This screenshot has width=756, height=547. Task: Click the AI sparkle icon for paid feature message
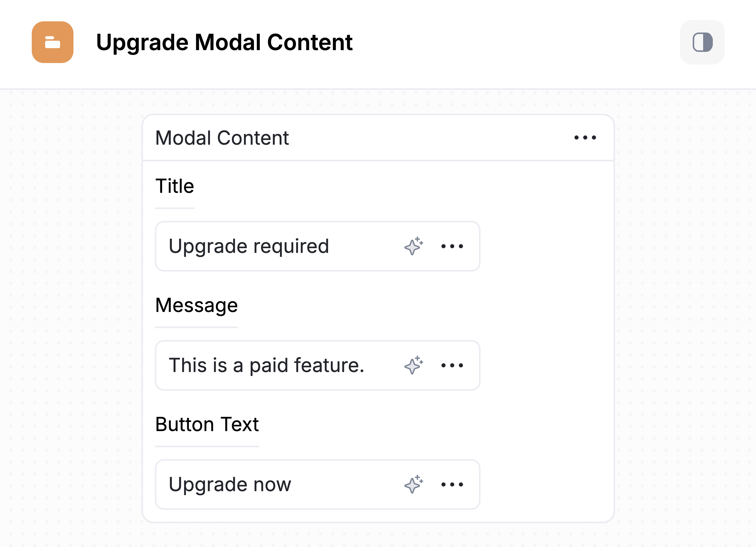[414, 365]
